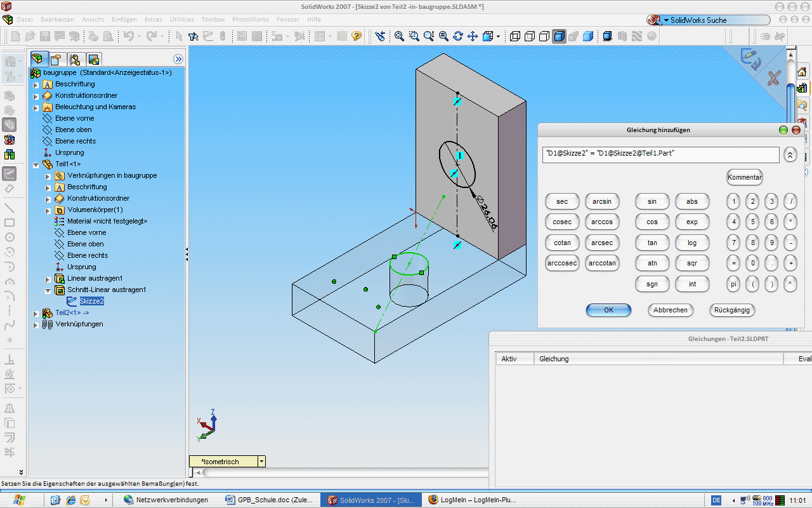Open the PhotoWorks menu
The image size is (812, 508).
[x=251, y=20]
